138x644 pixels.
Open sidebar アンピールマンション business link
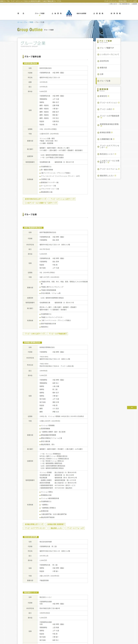point(108,103)
